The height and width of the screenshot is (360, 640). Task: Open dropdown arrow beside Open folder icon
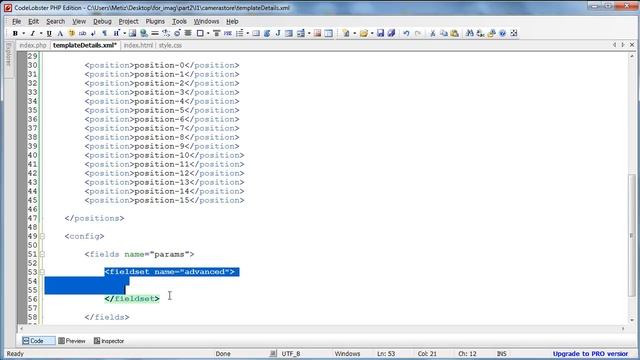pyautogui.click(x=372, y=33)
